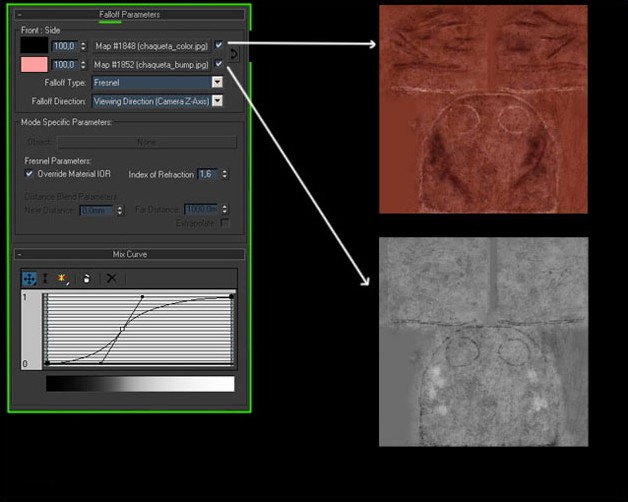This screenshot has height=502, width=628.
Task: Open the Falloff Direction dropdown
Action: click(x=217, y=101)
